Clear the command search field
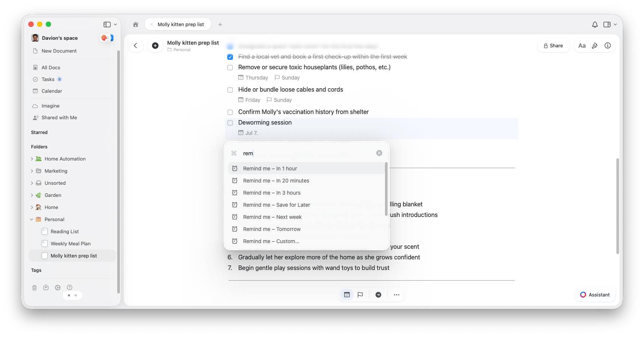This screenshot has width=644, height=337. [x=379, y=153]
